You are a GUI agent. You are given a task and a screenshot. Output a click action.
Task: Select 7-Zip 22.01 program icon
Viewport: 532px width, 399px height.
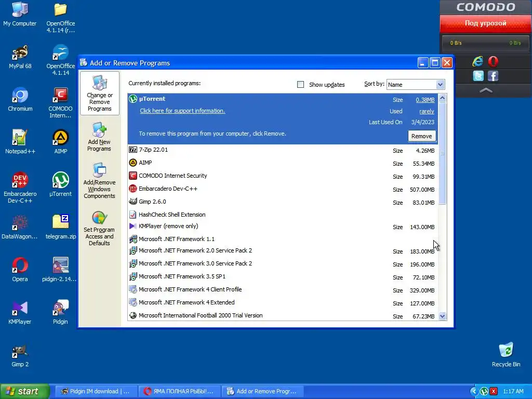click(133, 150)
